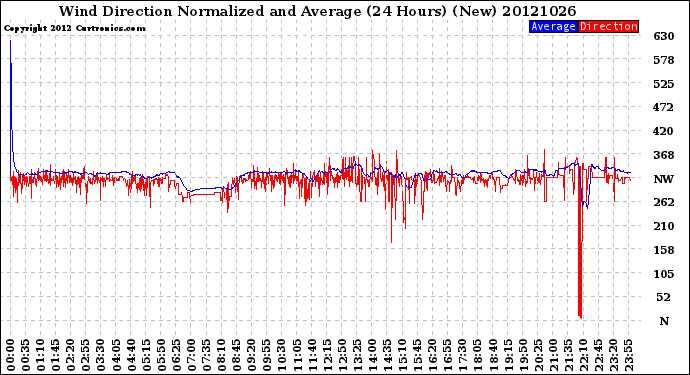
Task: Click the 11:40 time axis label
Action: pyautogui.click(x=312, y=355)
